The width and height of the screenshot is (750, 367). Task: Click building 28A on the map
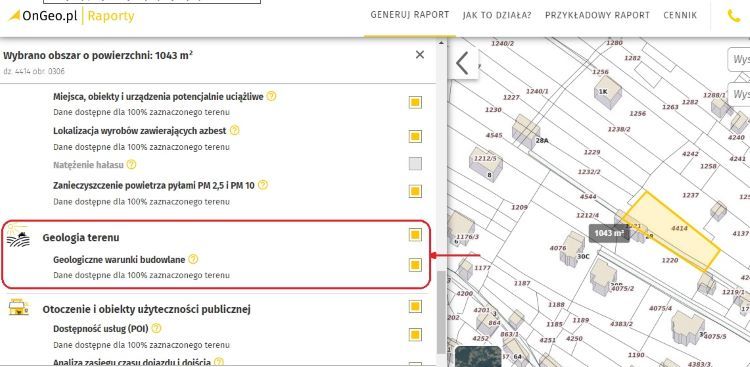[x=527, y=131]
